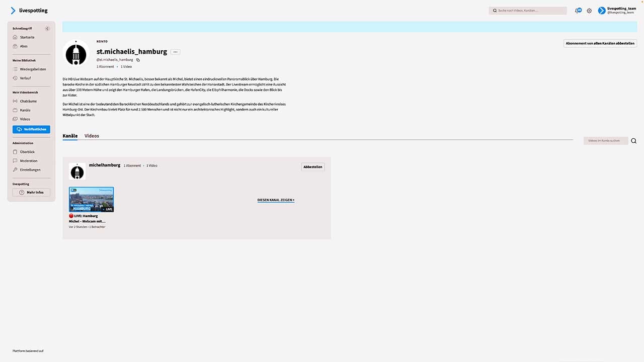Click the Veröffentlichen button
Image resolution: width=644 pixels, height=362 pixels.
click(31, 129)
